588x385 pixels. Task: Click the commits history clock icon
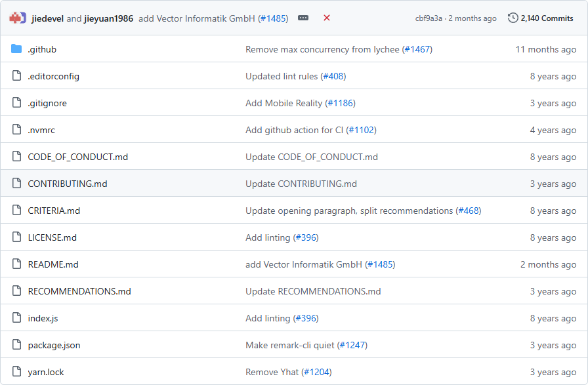pos(513,18)
